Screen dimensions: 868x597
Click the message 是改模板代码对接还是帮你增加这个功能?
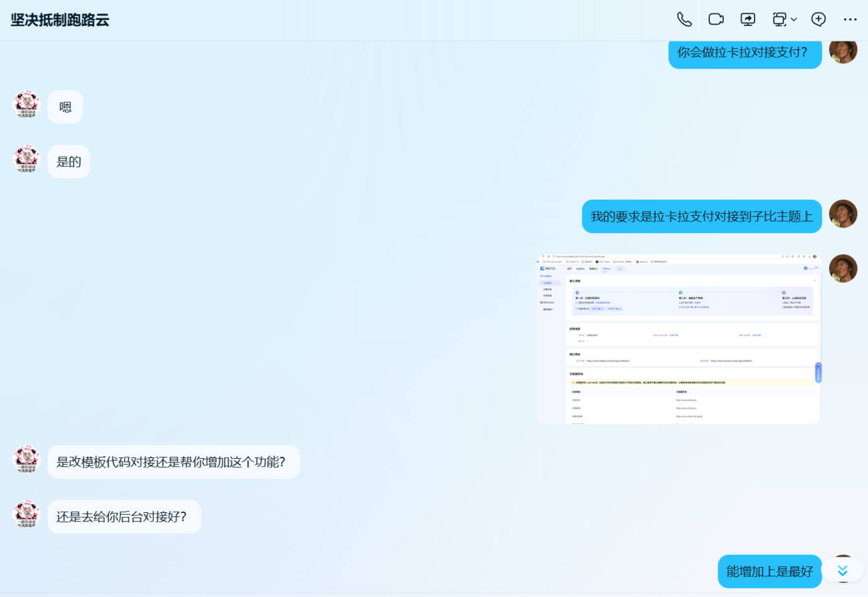173,462
